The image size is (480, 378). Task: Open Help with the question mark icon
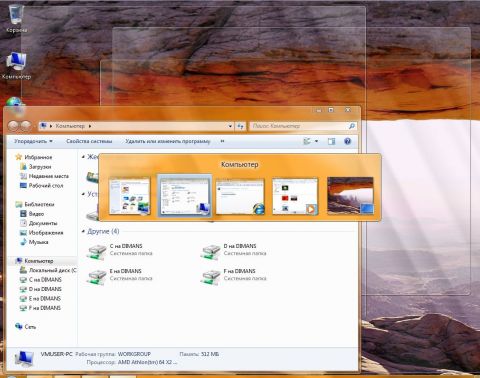(x=347, y=141)
